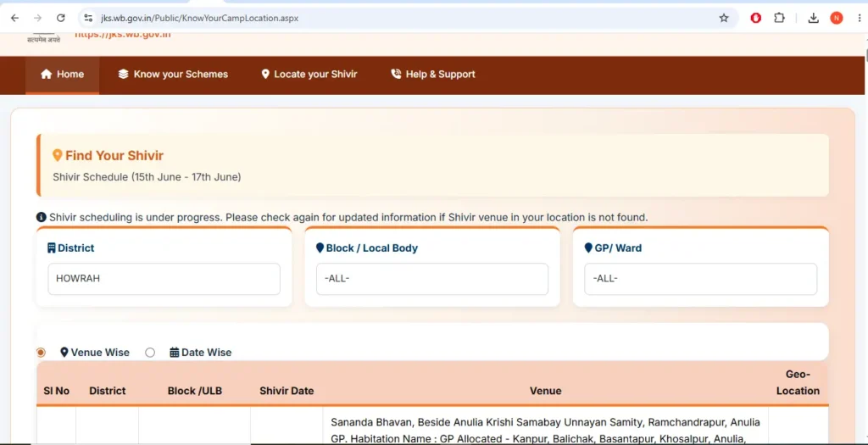Open browser Downloads icon

tap(813, 18)
